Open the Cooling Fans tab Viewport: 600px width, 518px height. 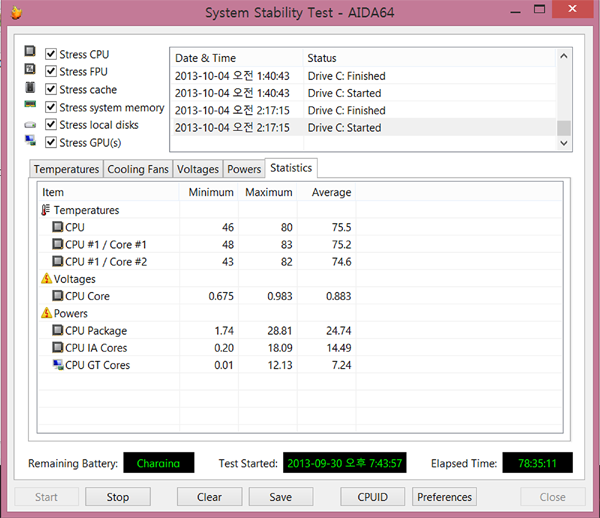pos(138,169)
